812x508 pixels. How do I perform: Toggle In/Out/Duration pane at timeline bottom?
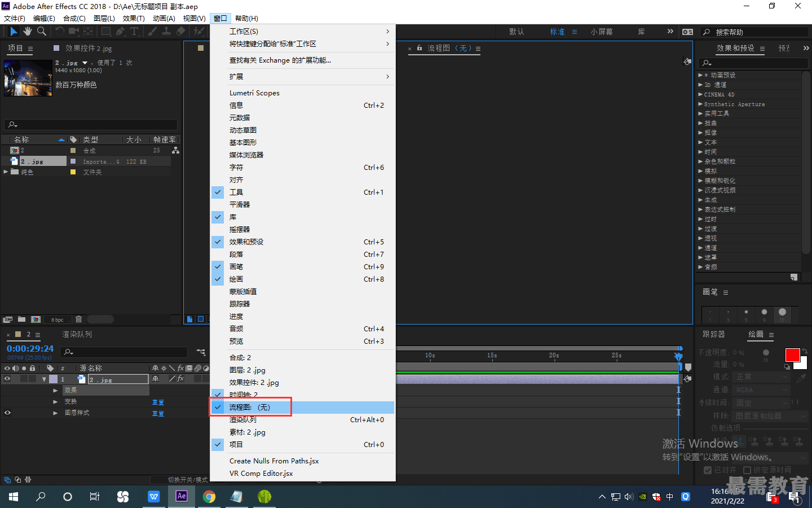(x=28, y=480)
